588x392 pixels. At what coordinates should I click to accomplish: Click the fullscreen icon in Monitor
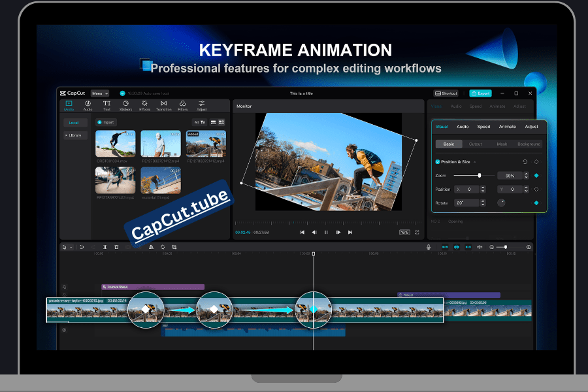tap(417, 233)
